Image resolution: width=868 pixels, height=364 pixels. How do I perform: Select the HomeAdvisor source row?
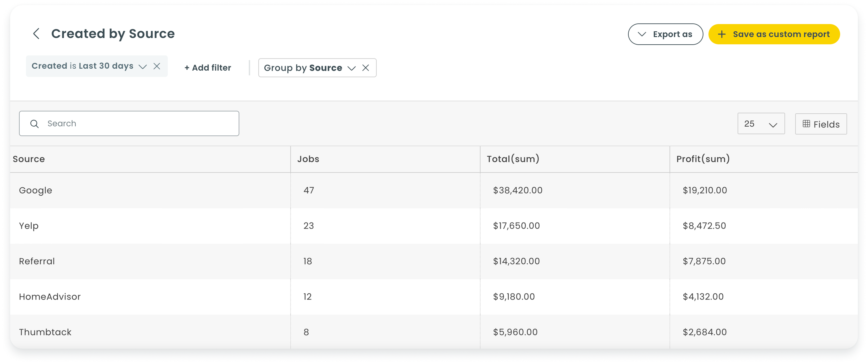(x=434, y=297)
